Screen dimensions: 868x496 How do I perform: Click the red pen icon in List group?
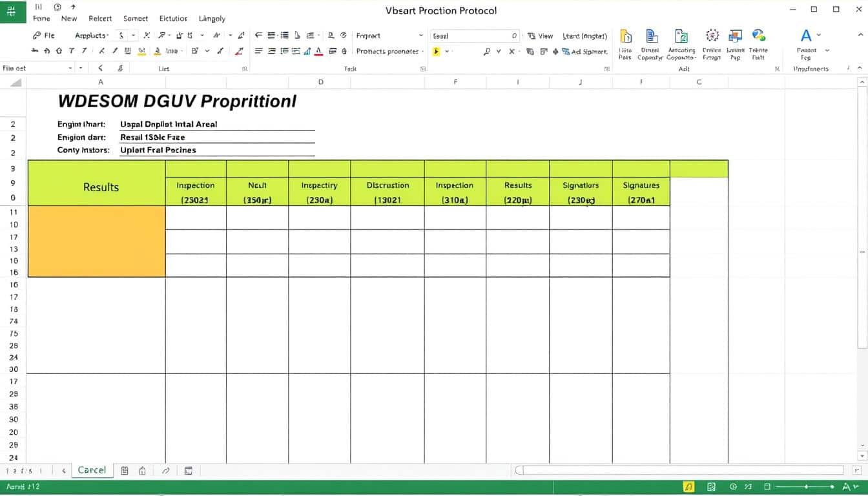coord(239,51)
